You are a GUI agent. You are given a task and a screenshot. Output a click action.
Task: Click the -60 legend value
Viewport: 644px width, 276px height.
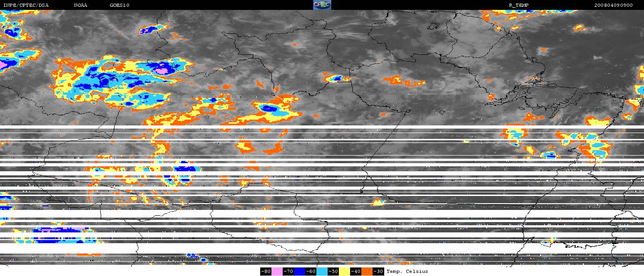click(311, 272)
